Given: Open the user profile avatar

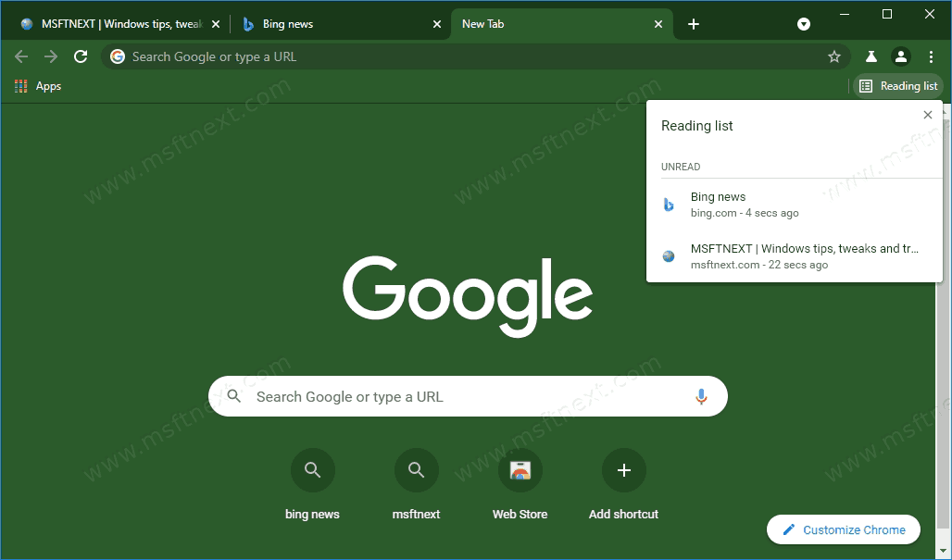Looking at the screenshot, I should (x=901, y=56).
